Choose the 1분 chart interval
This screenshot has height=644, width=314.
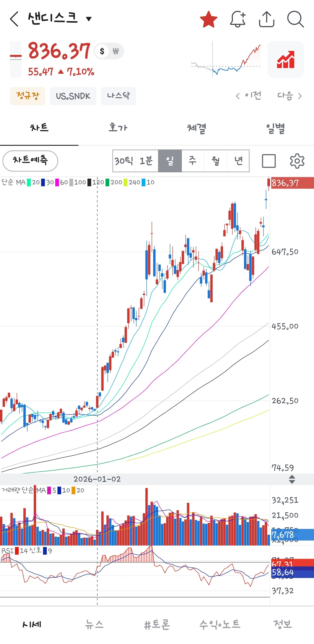coord(147,161)
